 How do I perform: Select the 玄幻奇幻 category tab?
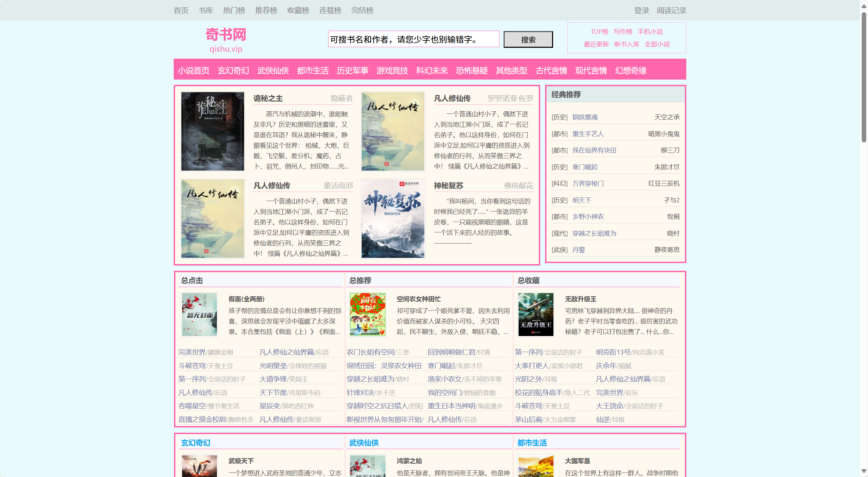click(x=233, y=70)
